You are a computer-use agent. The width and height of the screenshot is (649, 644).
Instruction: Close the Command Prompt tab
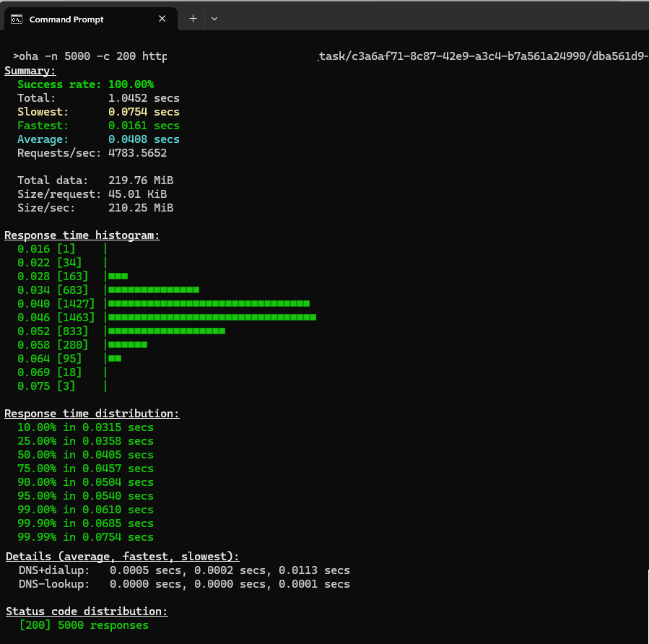(x=162, y=19)
